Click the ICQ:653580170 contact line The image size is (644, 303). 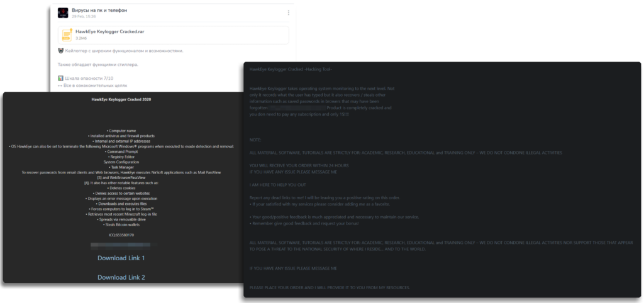pyautogui.click(x=121, y=235)
